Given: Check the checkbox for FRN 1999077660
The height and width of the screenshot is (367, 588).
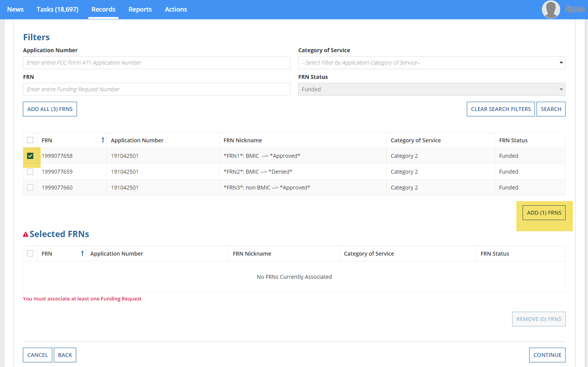Looking at the screenshot, I should click(30, 188).
